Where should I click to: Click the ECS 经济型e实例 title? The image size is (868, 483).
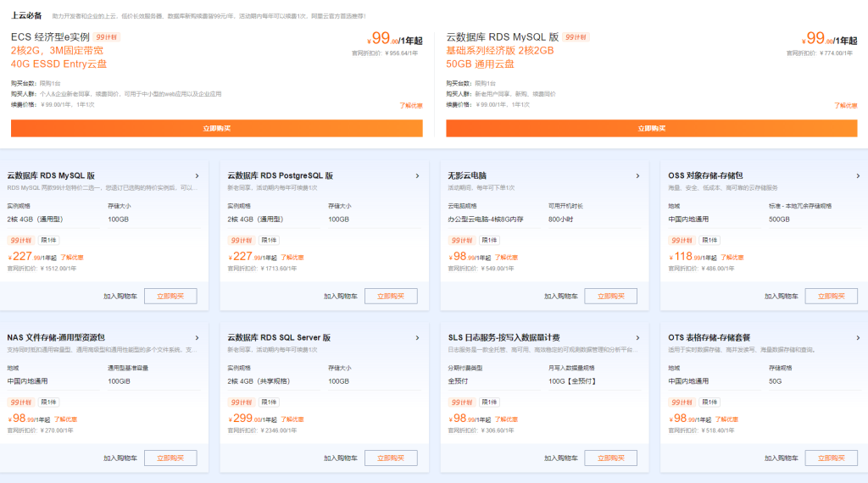50,37
